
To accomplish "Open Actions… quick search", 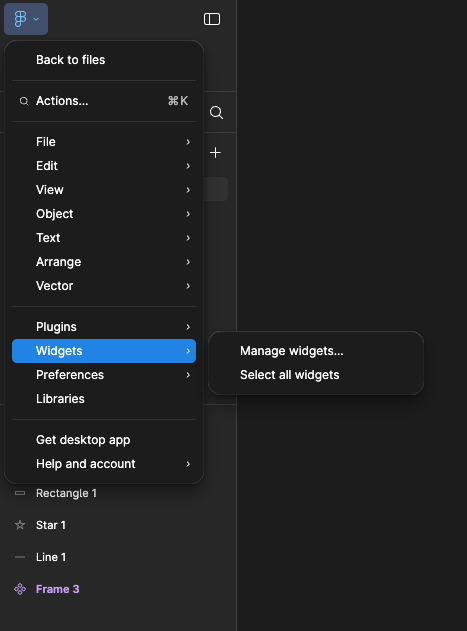I will click(x=104, y=101).
